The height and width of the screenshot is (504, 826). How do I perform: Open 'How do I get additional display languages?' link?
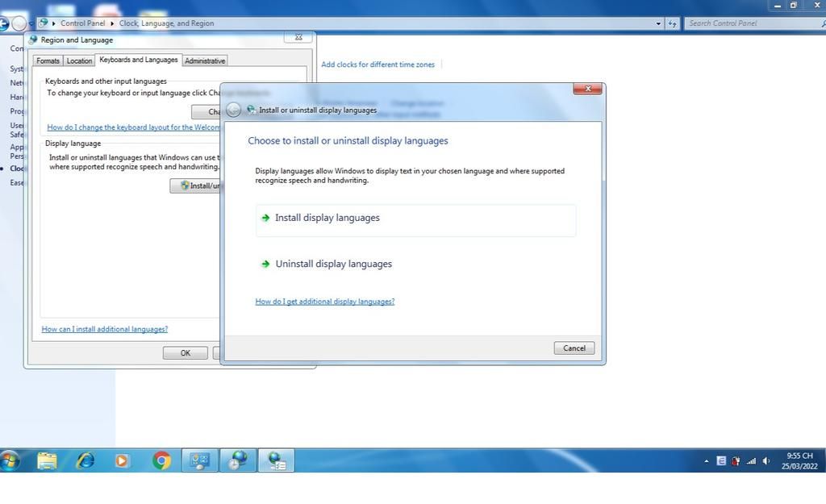pos(325,302)
